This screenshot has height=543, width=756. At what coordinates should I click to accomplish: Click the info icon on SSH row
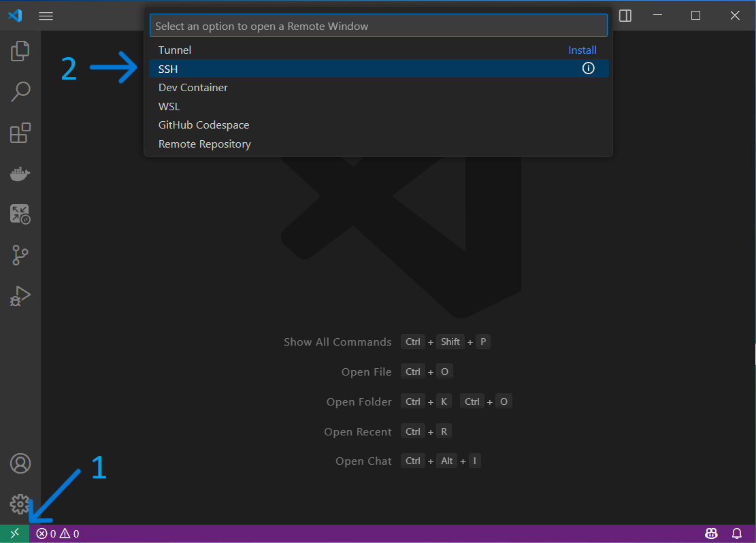coord(588,68)
